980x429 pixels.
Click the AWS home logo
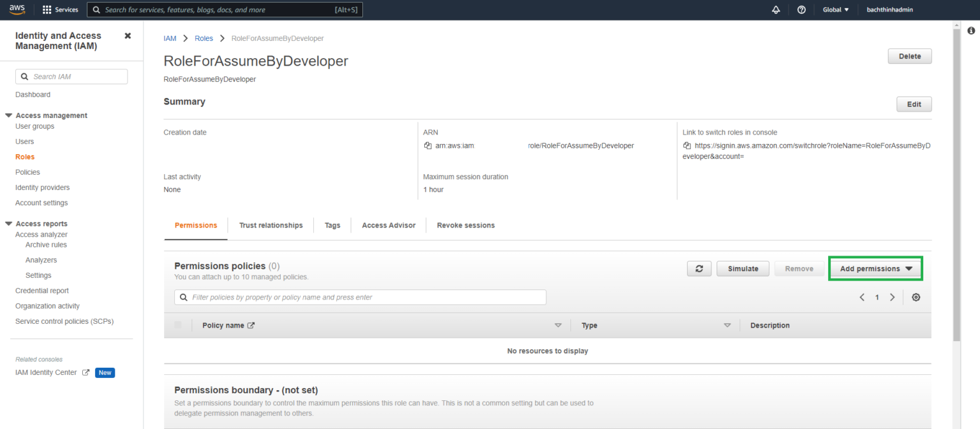pyautogui.click(x=17, y=10)
